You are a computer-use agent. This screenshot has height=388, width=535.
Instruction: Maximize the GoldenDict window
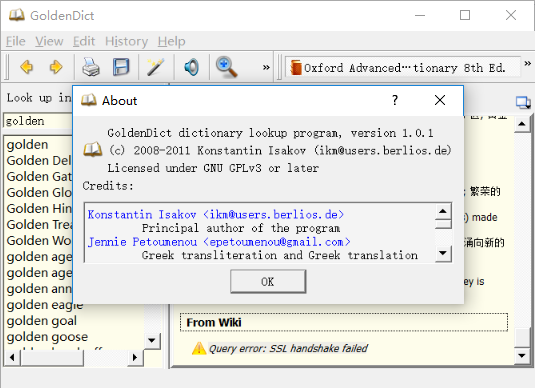coord(465,15)
